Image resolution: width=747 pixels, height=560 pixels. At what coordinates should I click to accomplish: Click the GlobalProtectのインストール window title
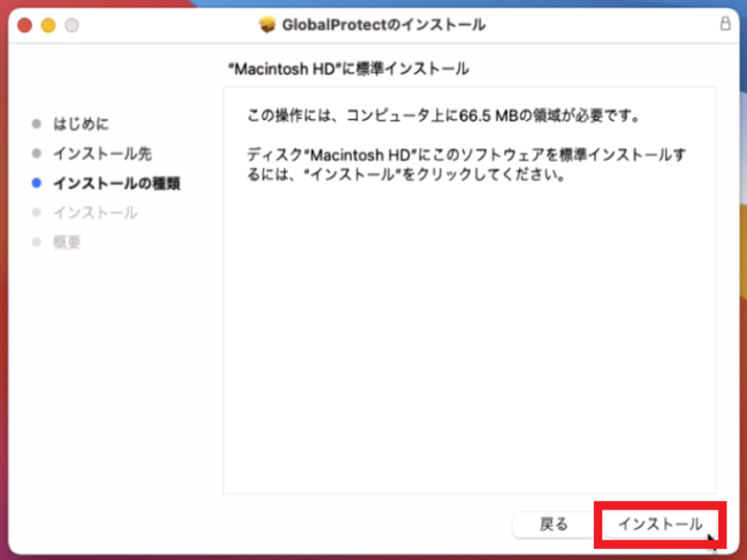pyautogui.click(x=384, y=24)
